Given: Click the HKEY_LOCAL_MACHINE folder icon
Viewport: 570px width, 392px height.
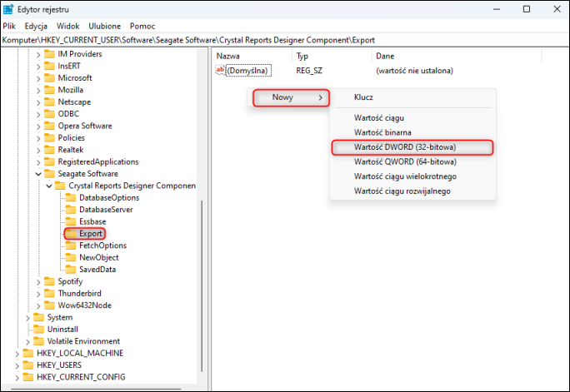Looking at the screenshot, I should point(28,354).
